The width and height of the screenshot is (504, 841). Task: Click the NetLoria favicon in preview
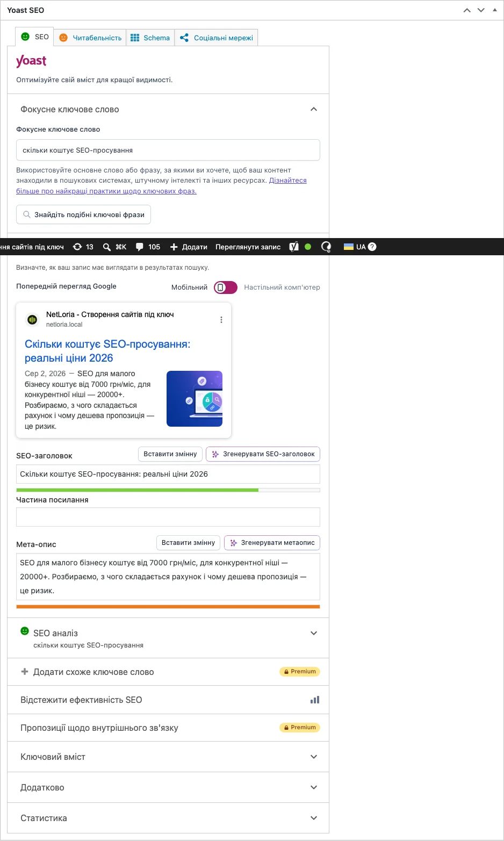pyautogui.click(x=32, y=320)
